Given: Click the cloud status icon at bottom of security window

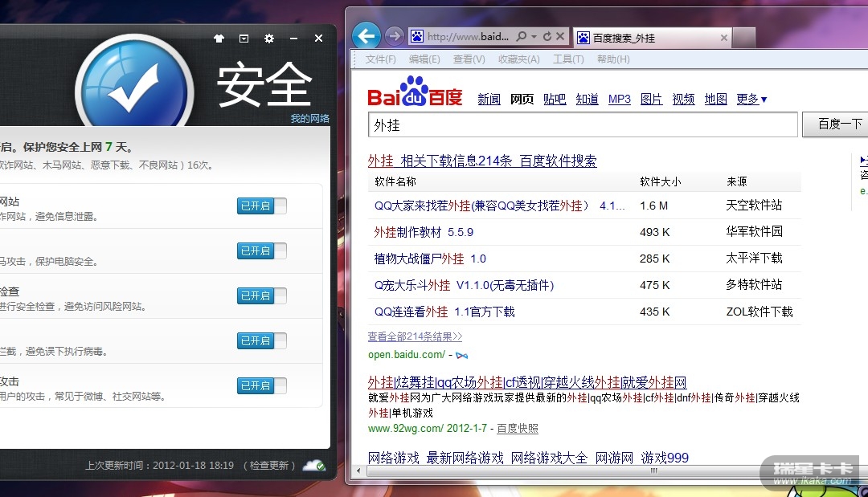Looking at the screenshot, I should click(314, 466).
